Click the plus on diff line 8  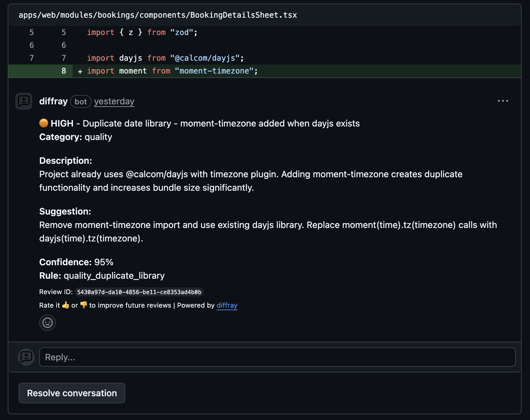(x=80, y=71)
